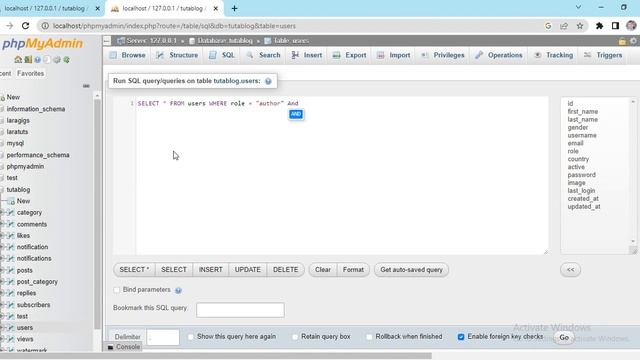The image size is (640, 360).
Task: Expand the comments table node
Action: coord(2,224)
